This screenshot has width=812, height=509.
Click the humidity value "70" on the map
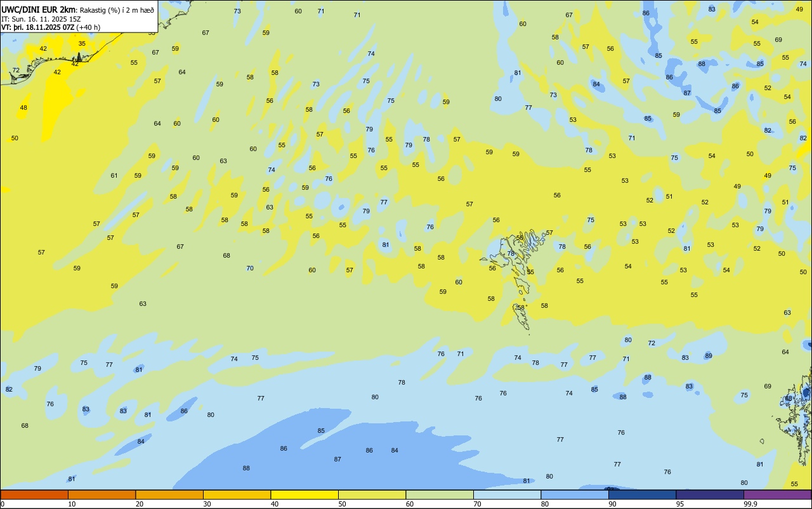[x=250, y=268]
